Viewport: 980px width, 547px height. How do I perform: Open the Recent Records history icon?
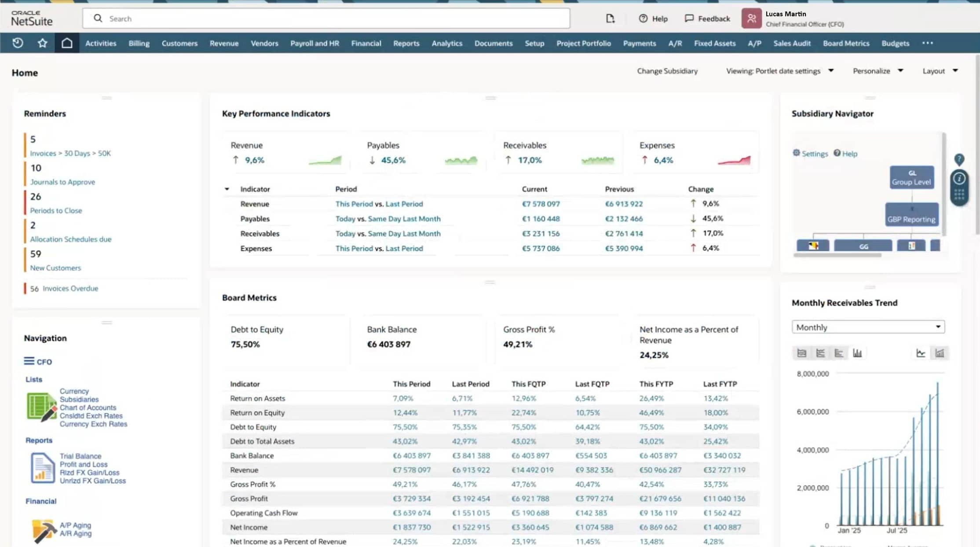pos(18,43)
